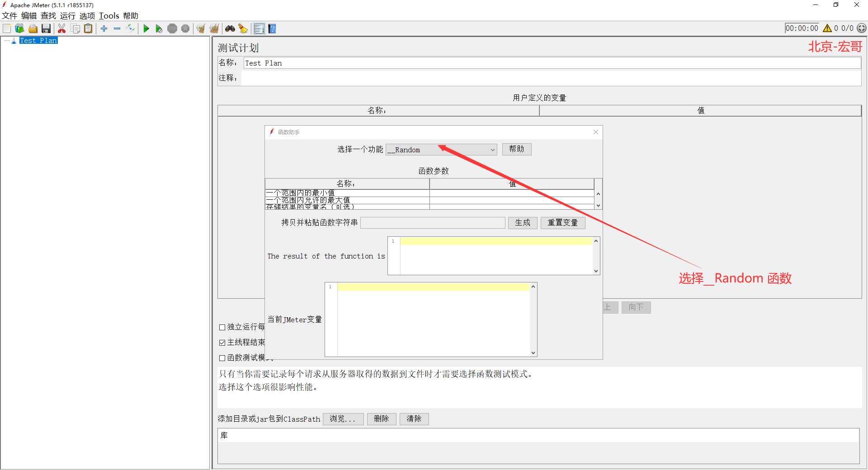The height and width of the screenshot is (470, 868).
Task: Open Search with binoculars icon
Action: pos(230,28)
